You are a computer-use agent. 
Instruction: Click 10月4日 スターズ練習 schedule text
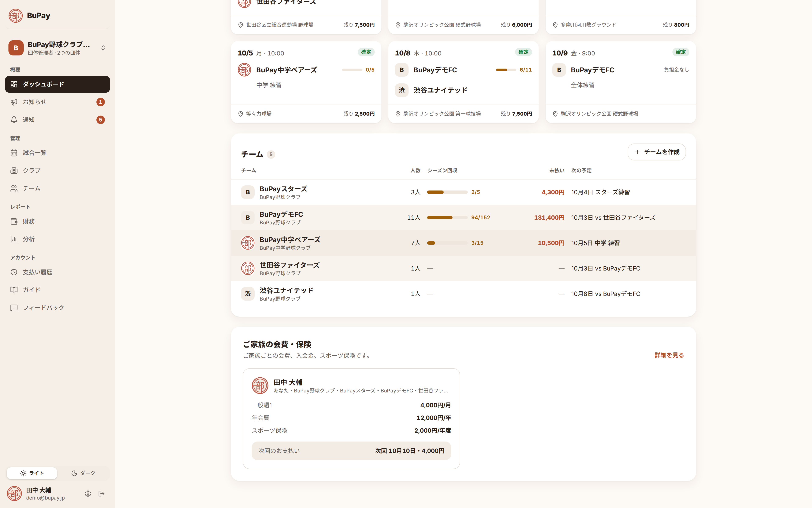(600, 192)
